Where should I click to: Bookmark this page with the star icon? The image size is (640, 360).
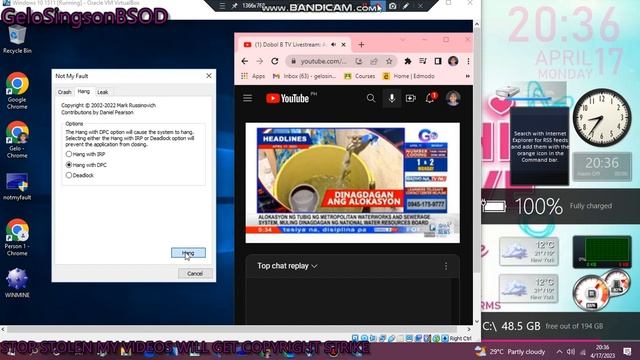389,61
